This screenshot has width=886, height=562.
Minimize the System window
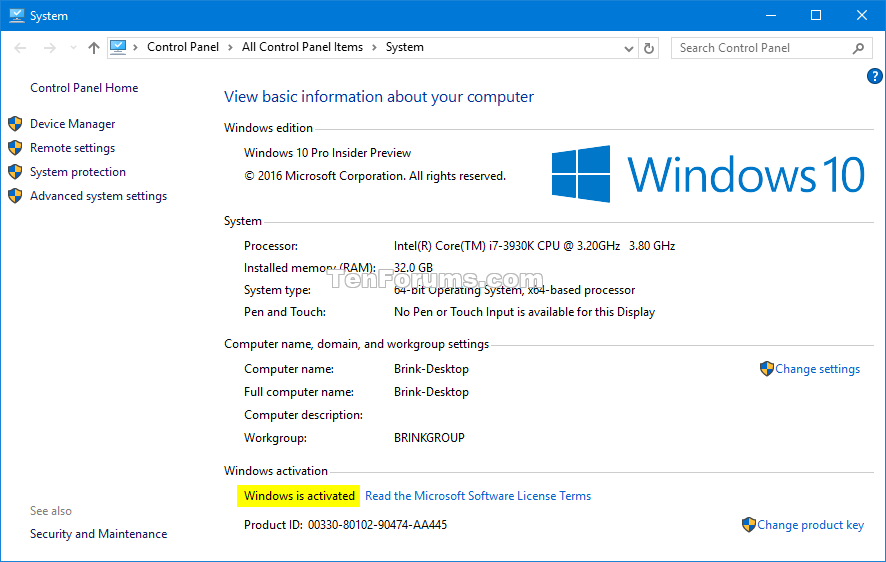coord(771,16)
